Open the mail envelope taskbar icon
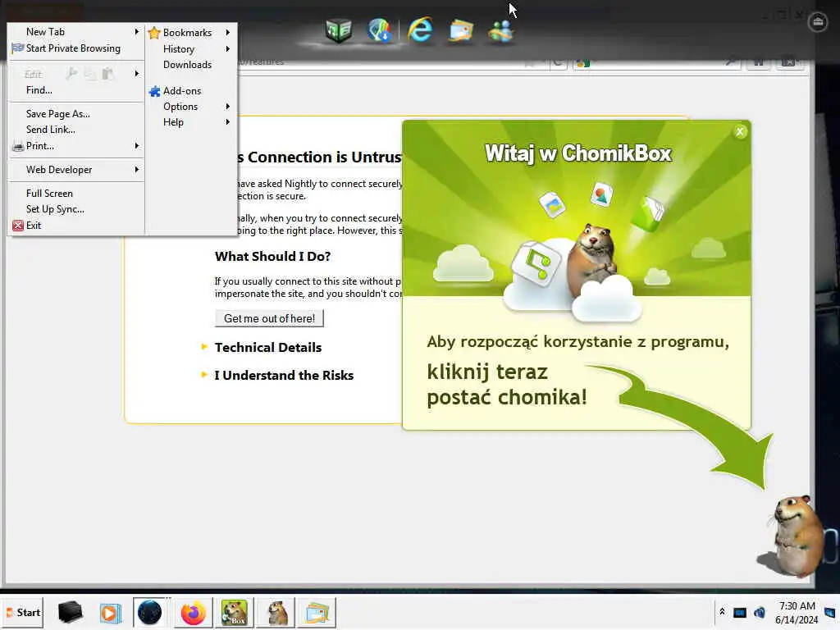Image resolution: width=840 pixels, height=630 pixels. coord(317,613)
